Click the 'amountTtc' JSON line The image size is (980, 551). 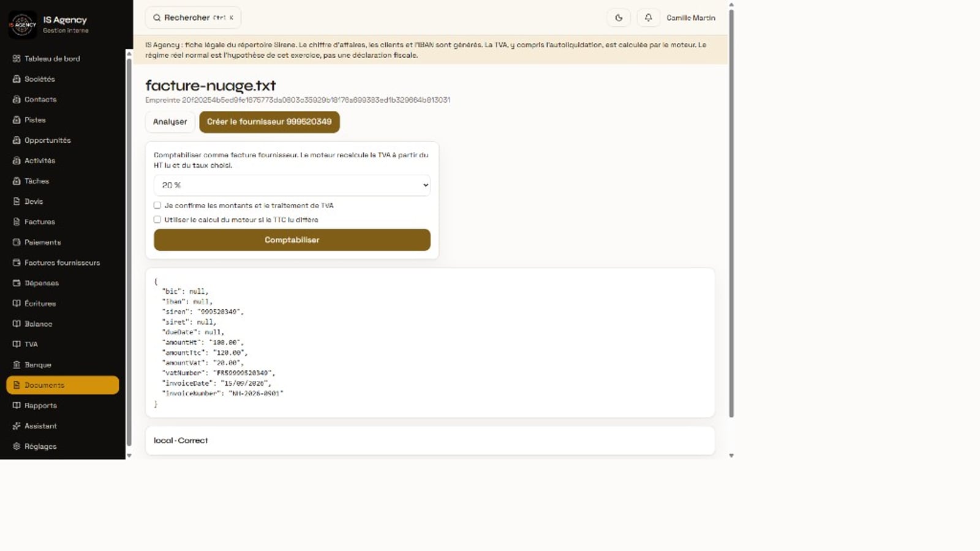(x=205, y=353)
